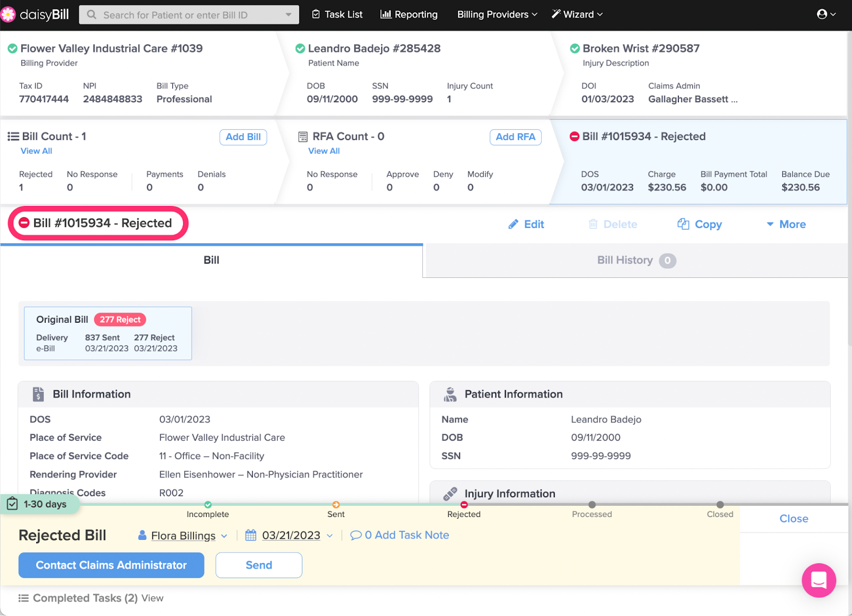
Task: Click the Processed step marker on progress line
Action: point(592,505)
